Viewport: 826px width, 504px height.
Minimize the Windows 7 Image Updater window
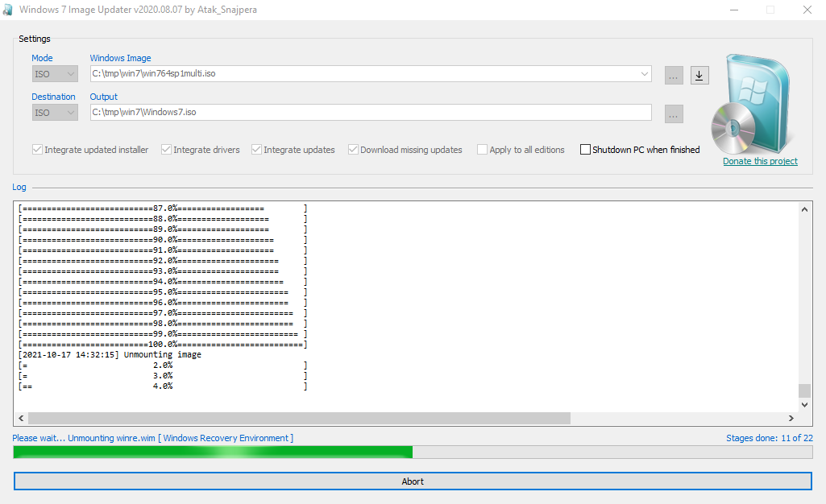(x=734, y=10)
